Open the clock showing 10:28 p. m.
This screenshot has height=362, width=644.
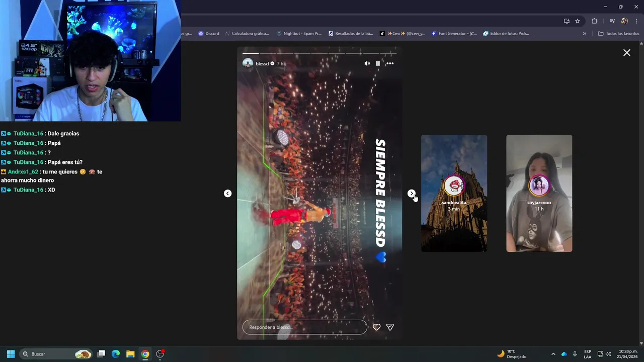click(x=628, y=354)
